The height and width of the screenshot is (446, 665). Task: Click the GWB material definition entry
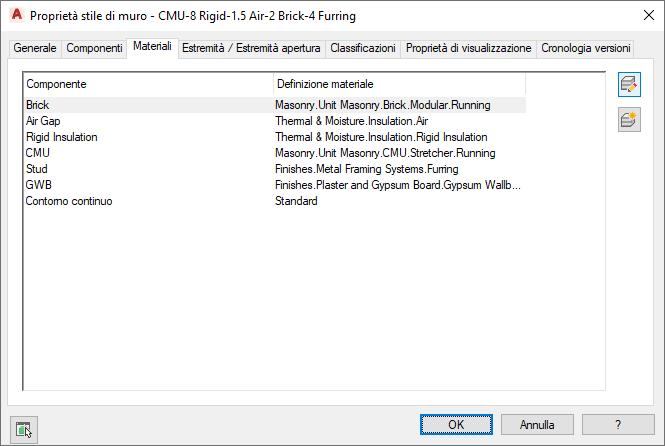click(398, 185)
